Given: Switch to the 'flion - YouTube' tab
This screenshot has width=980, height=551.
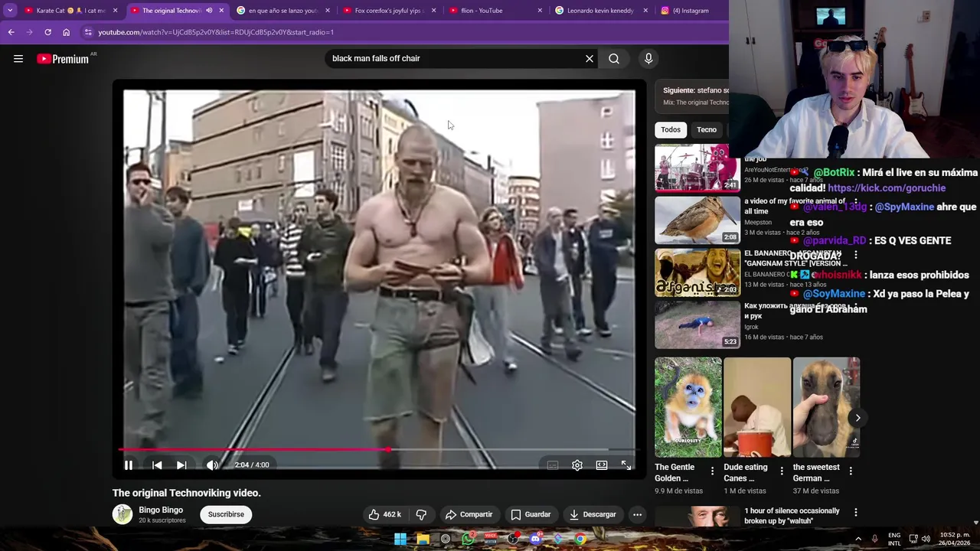Looking at the screenshot, I should (x=495, y=11).
